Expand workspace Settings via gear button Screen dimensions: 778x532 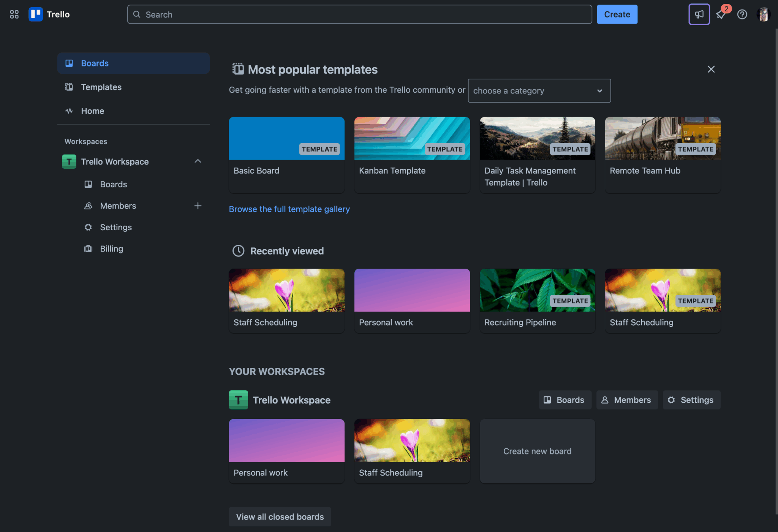[691, 400]
